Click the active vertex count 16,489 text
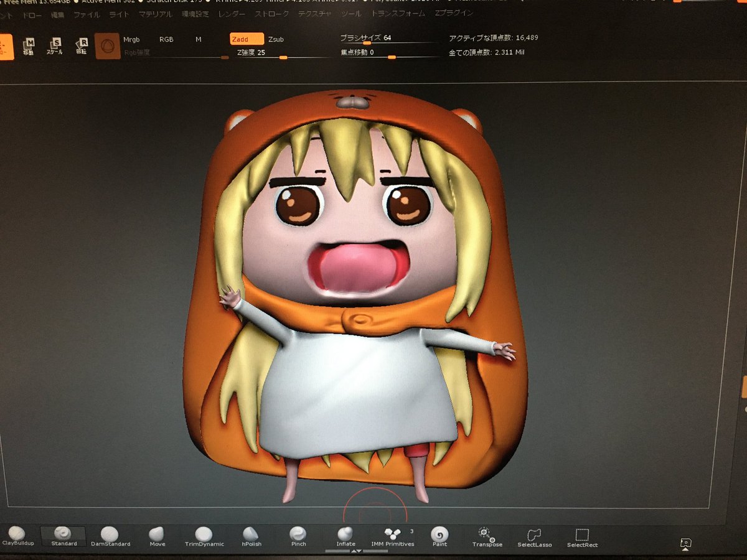Image resolution: width=747 pixels, height=560 pixels. (494, 38)
